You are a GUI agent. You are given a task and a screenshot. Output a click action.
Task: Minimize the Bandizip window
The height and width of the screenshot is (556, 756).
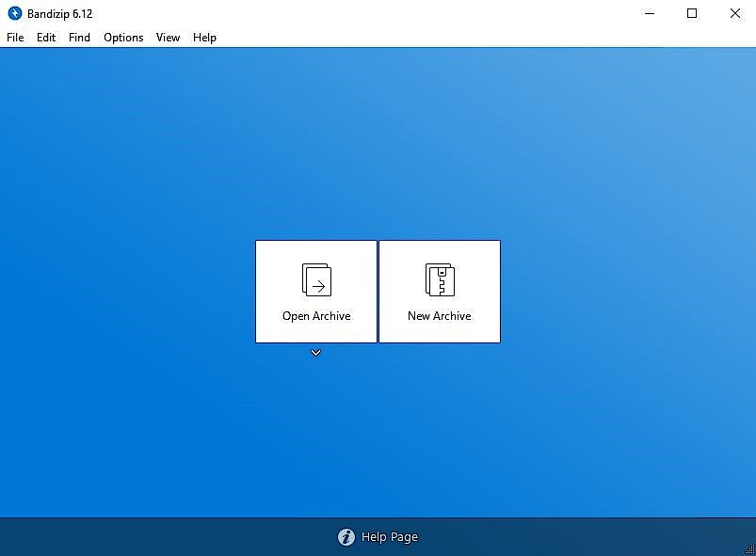[650, 13]
